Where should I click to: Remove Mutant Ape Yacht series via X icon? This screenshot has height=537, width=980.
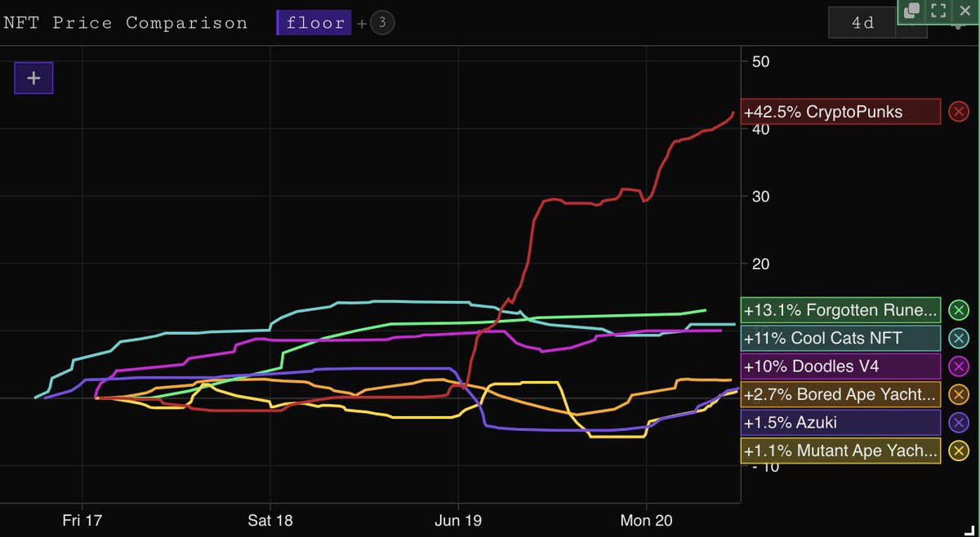[959, 450]
